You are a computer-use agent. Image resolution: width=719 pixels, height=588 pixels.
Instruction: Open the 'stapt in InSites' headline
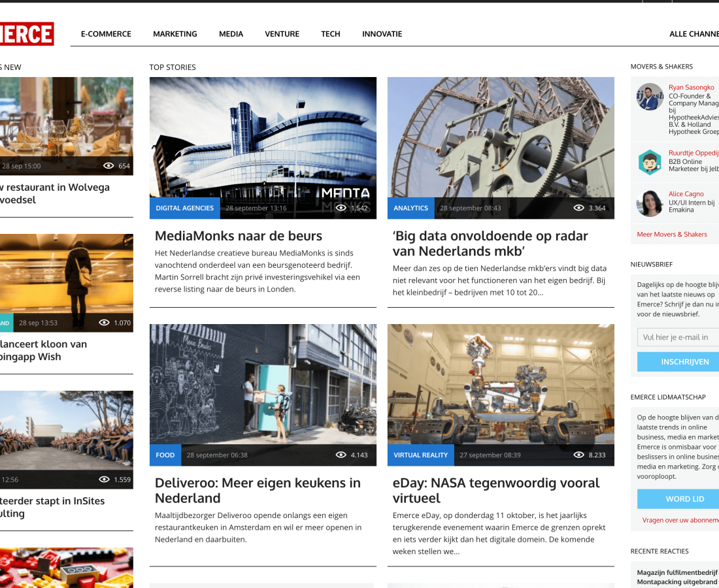click(x=52, y=507)
